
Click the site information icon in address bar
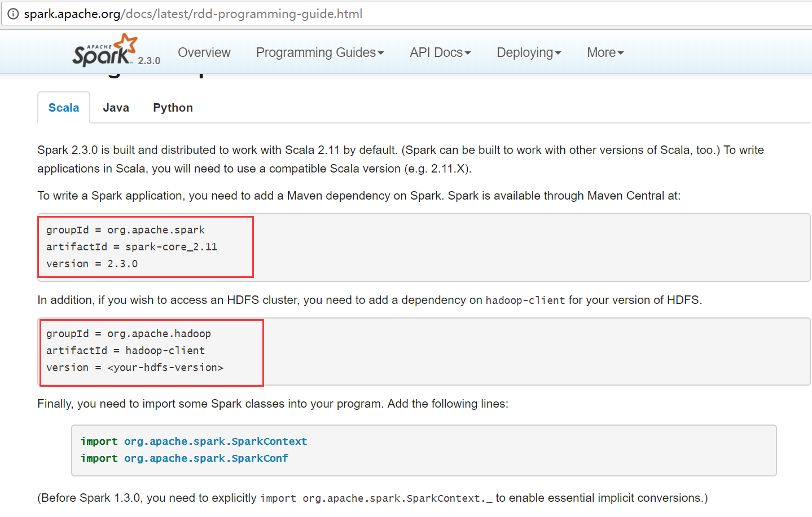[x=13, y=14]
